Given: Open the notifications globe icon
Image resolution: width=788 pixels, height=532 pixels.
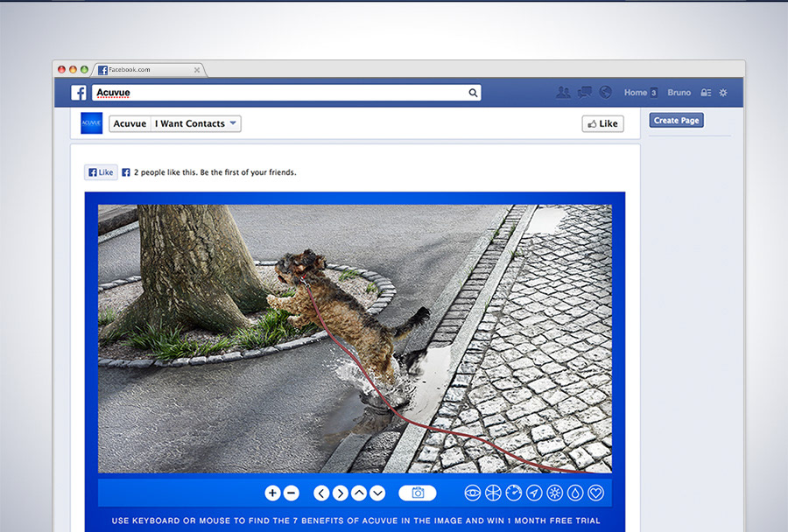Looking at the screenshot, I should tap(606, 93).
